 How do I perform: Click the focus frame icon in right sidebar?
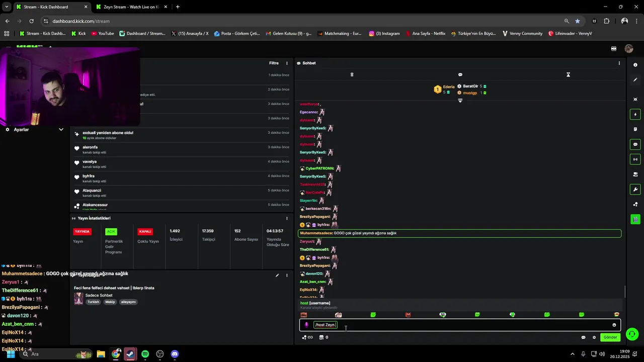click(x=635, y=100)
